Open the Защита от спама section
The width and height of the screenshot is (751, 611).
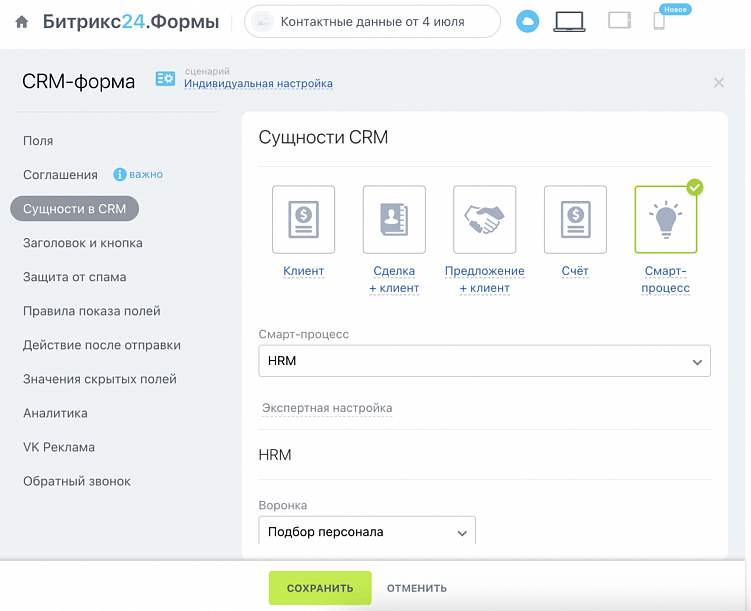click(x=75, y=277)
